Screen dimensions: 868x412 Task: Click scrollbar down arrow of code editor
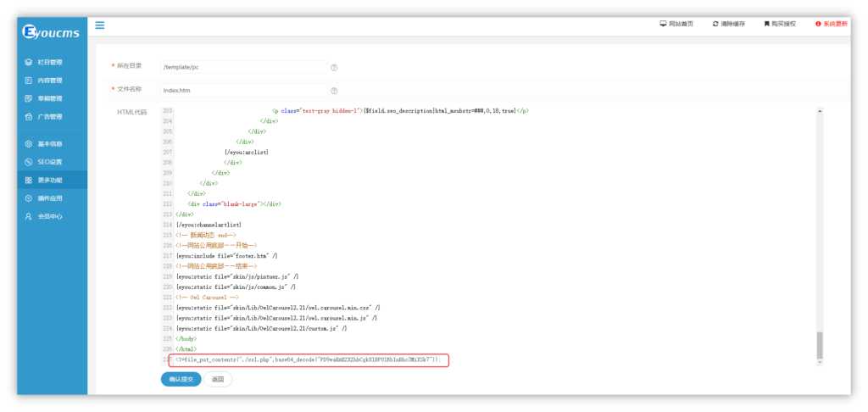pos(820,362)
